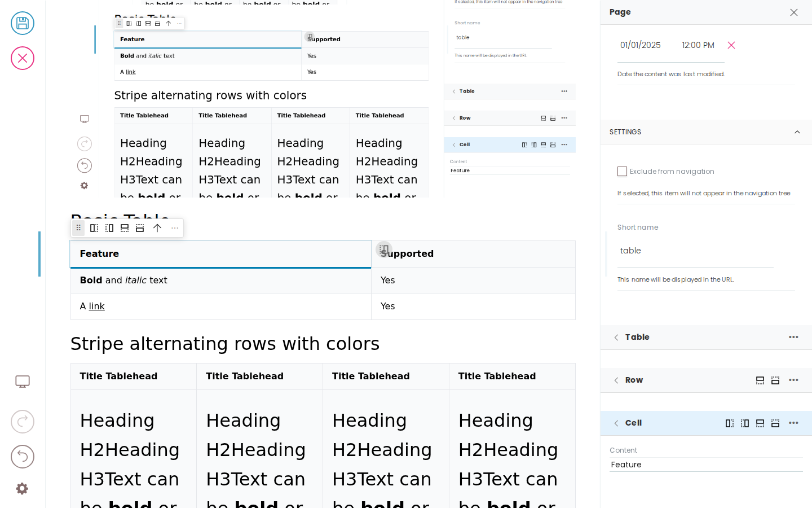Click the 12:00 PM time field

click(x=698, y=45)
